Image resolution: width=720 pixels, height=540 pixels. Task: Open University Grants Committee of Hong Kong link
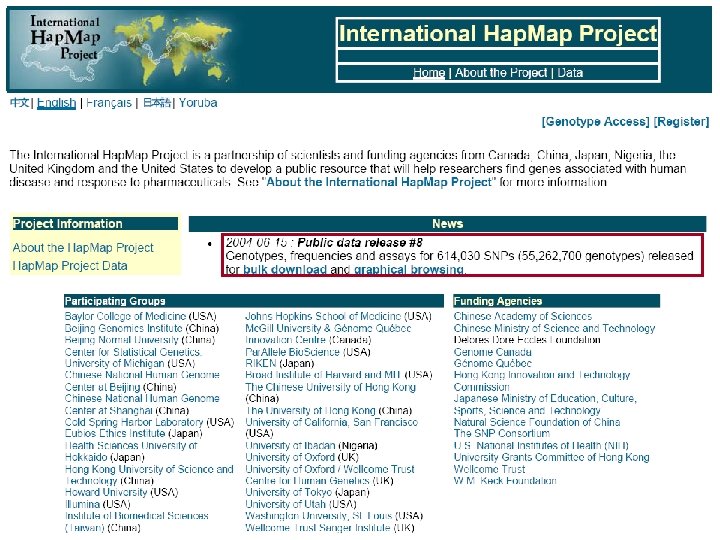point(551,457)
